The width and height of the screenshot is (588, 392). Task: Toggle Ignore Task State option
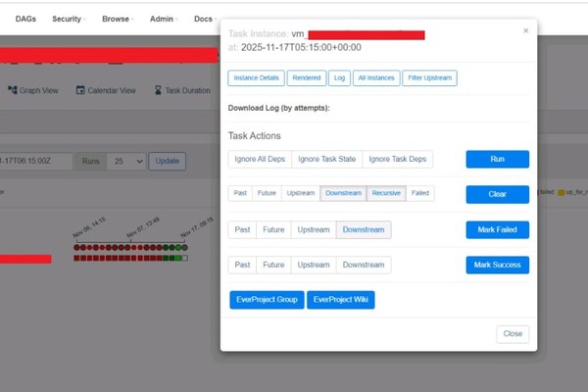(326, 159)
